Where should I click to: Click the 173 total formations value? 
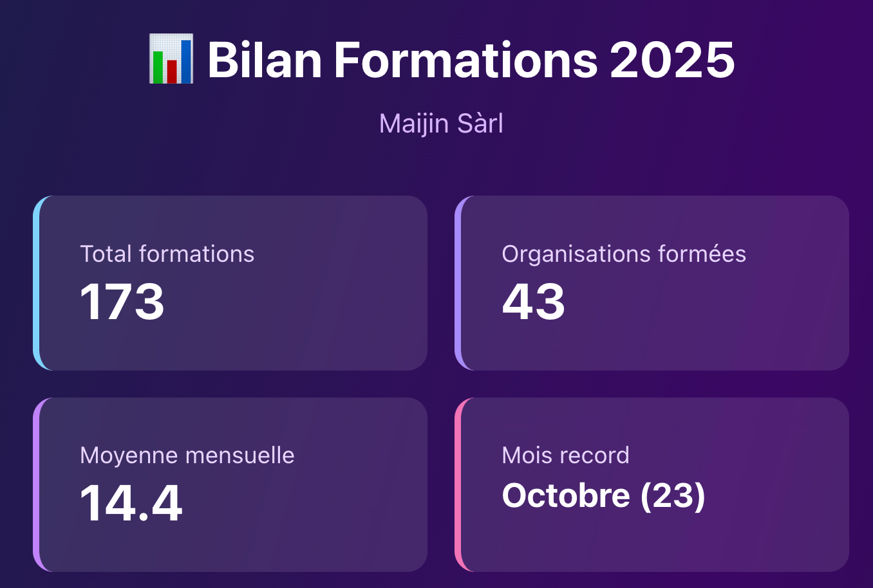pos(122,302)
